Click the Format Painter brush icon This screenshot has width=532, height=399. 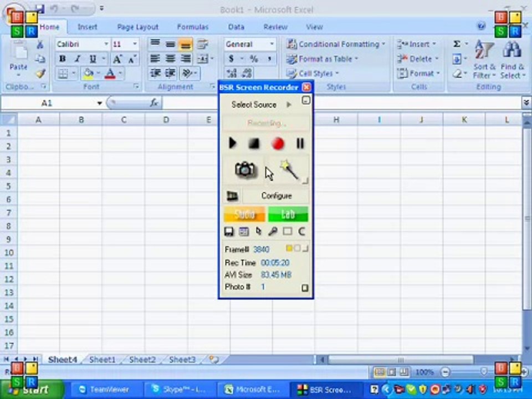[x=40, y=74]
